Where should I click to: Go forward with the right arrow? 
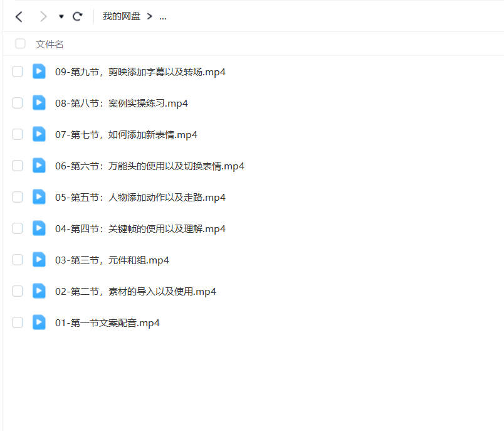43,16
